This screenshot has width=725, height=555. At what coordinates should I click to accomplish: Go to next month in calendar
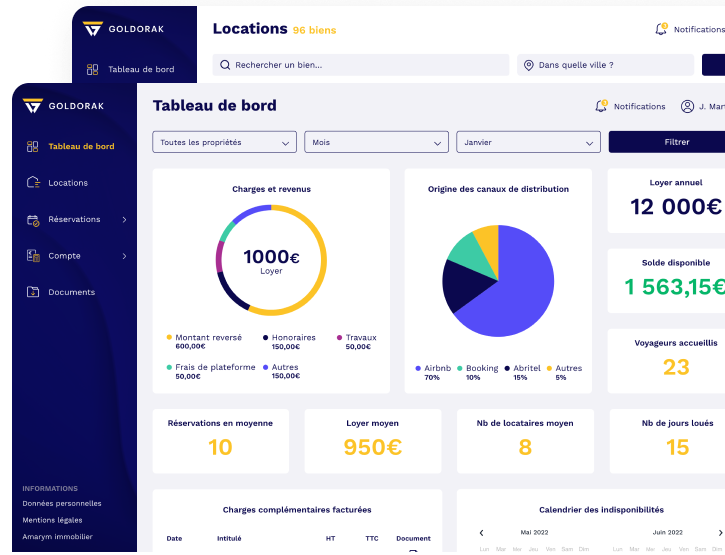720,533
